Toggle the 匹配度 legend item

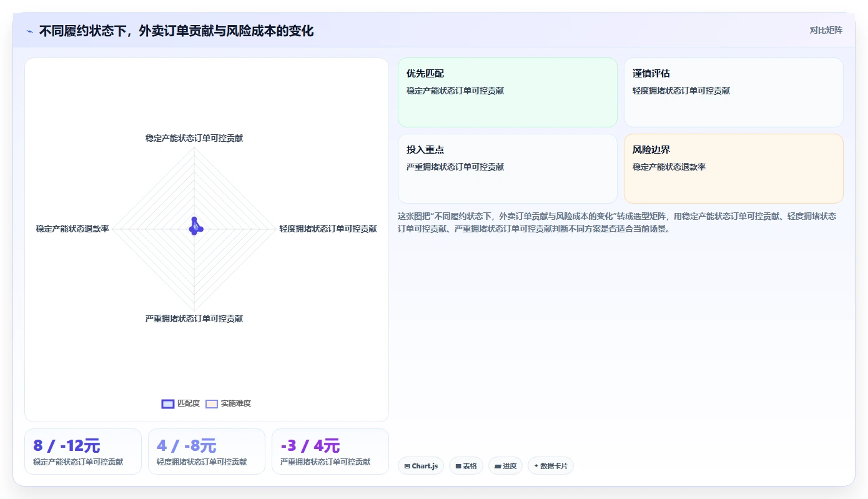(180, 403)
